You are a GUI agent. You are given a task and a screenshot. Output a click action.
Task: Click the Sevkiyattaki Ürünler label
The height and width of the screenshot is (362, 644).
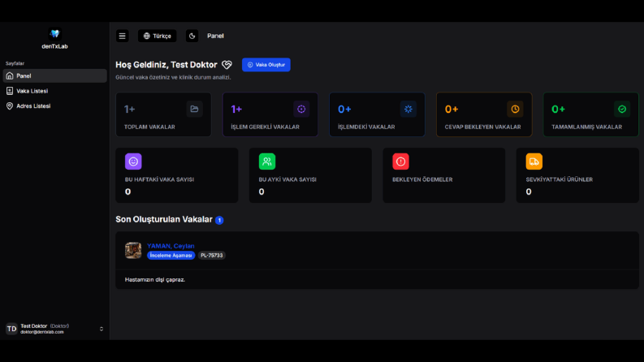(560, 179)
